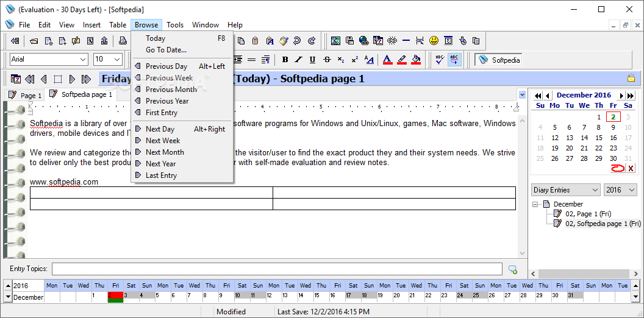Select day 15 in the December calendar
644x318 pixels.
click(599, 138)
